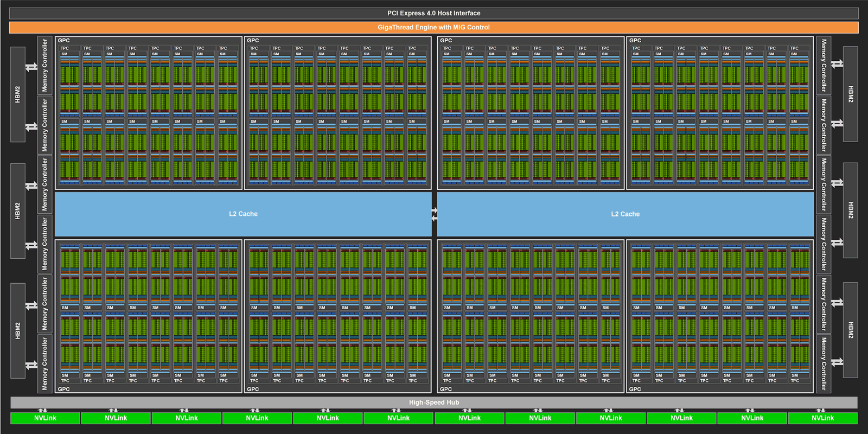The image size is (868, 434).
Task: Select the second NVLink block from the right
Action: tap(752, 418)
